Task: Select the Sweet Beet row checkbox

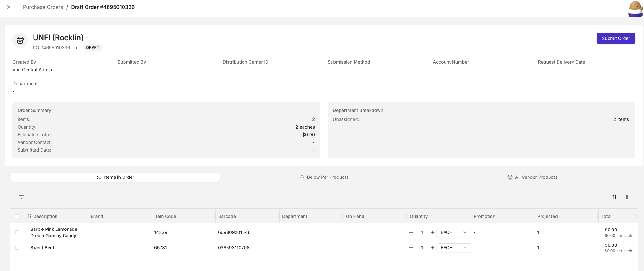Action: 17,248
